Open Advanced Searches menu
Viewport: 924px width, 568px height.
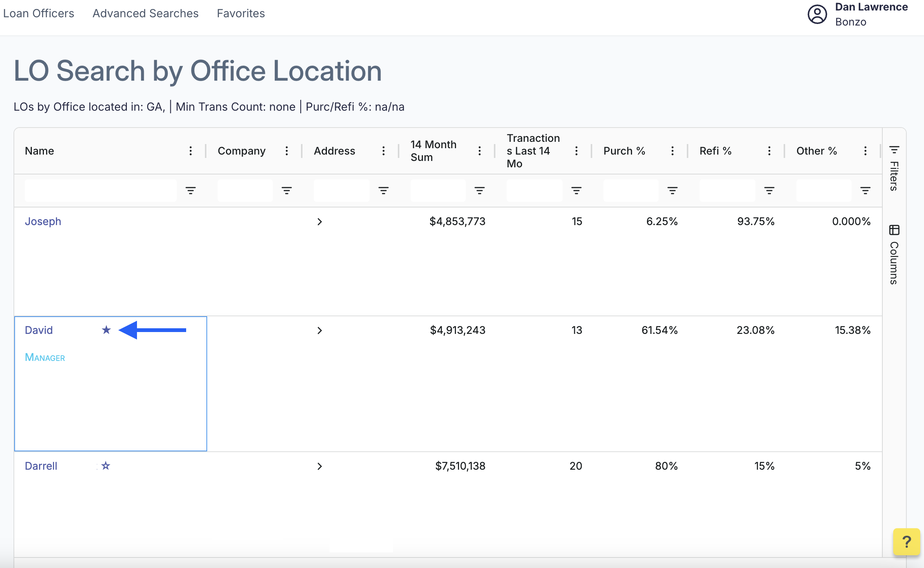(x=145, y=14)
